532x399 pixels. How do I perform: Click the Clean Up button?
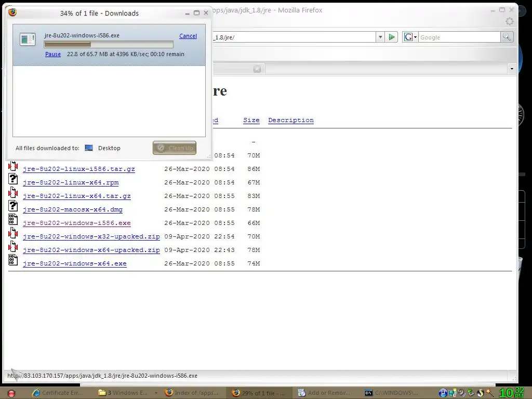[x=175, y=148]
